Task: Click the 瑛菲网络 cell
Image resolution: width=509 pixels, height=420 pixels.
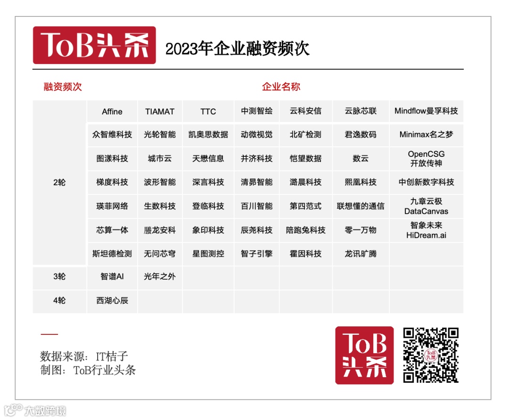Action: (x=112, y=206)
